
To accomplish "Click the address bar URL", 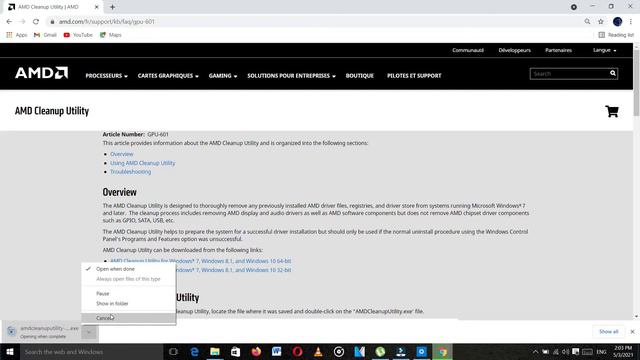I will coord(107,22).
